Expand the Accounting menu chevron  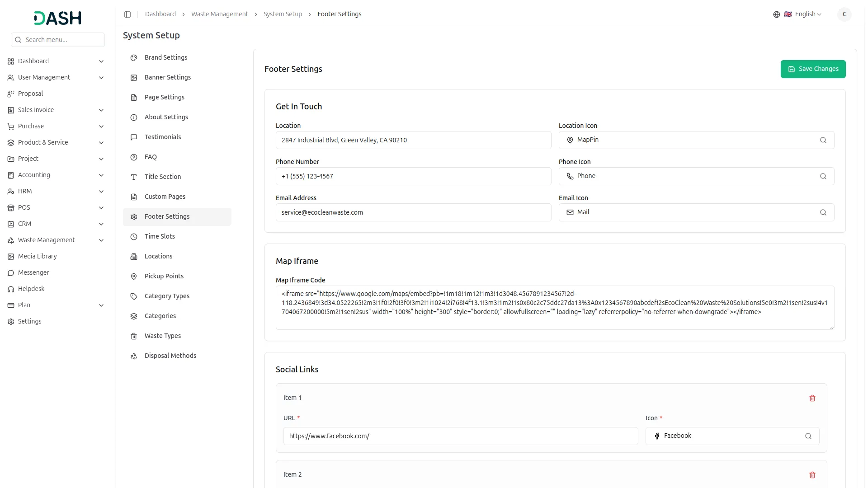click(101, 175)
